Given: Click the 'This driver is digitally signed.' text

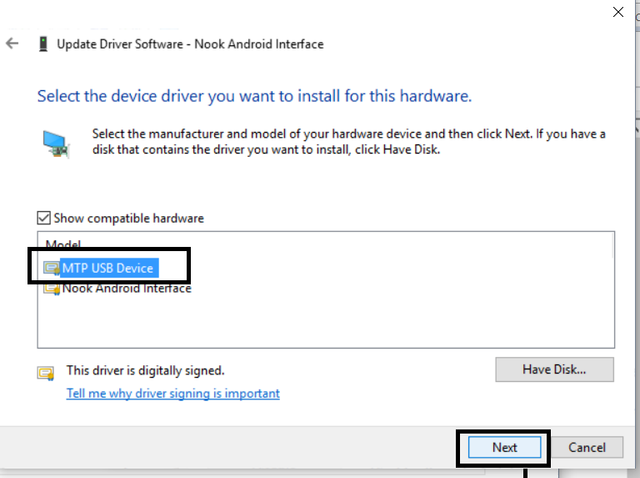Looking at the screenshot, I should click(x=146, y=371).
